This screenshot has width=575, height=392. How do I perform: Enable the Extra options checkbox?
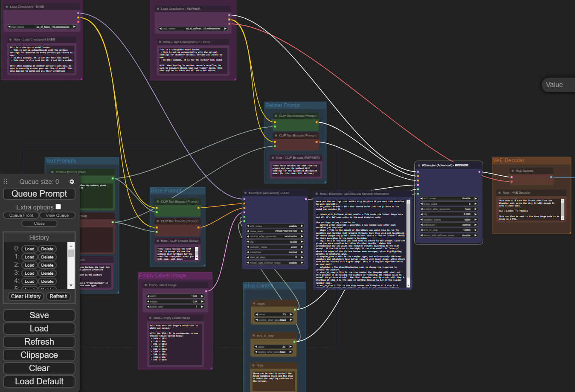pyautogui.click(x=58, y=207)
